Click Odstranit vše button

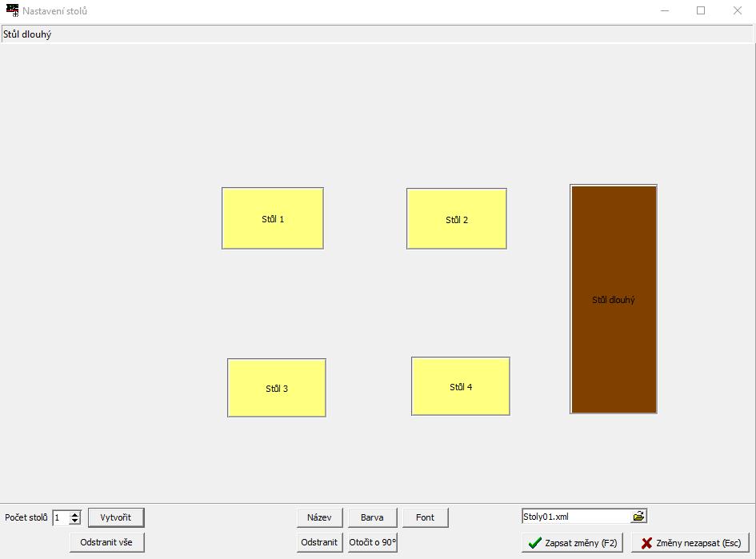tap(106, 542)
